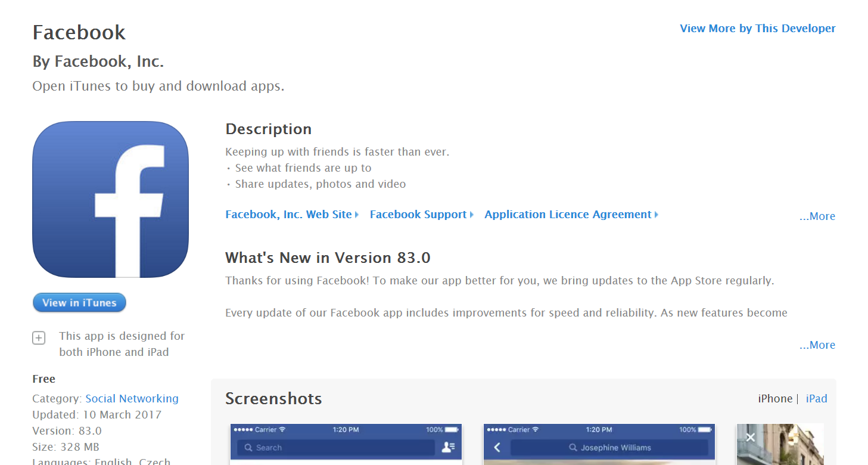Click the first screenshot with Search bar
Viewport: 868px width, 465px height.
(347, 444)
